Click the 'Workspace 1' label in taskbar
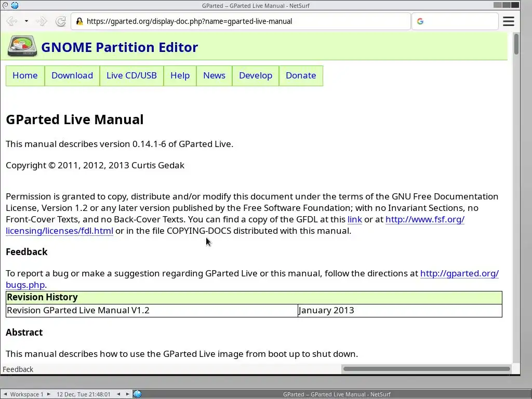 point(27,394)
